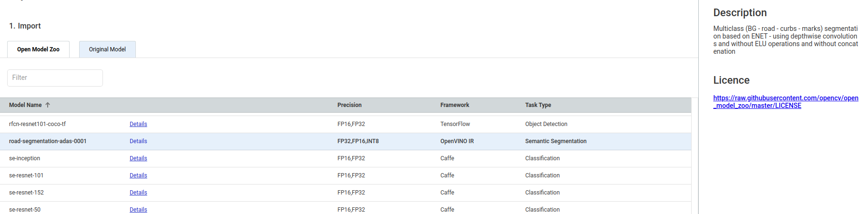This screenshot has width=868, height=214.
Task: Click the sort arrow beside Model Name
Action: (48, 105)
